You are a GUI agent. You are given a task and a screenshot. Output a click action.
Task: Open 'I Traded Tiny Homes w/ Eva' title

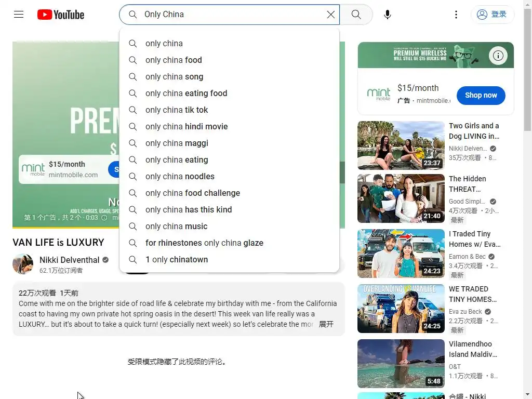pyautogui.click(x=474, y=239)
